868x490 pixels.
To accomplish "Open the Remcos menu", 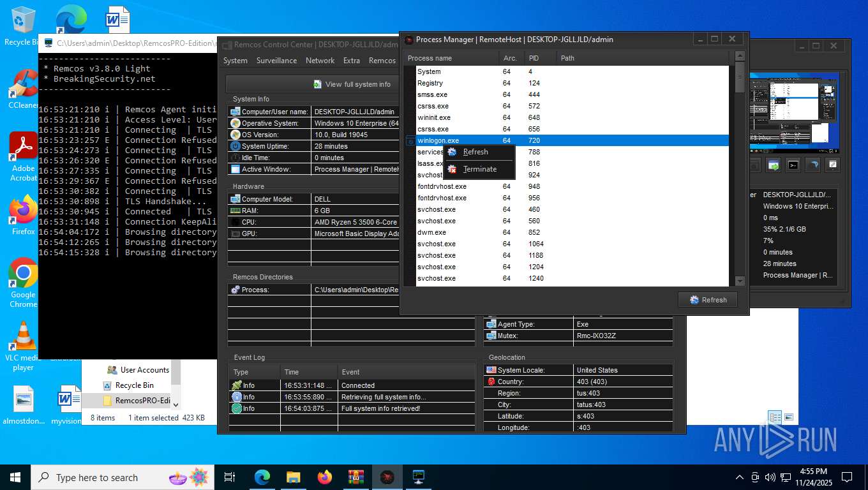I will 382,61.
